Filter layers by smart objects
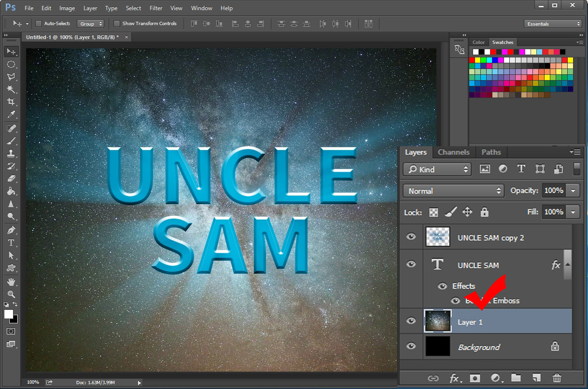The image size is (588, 389). (559, 169)
